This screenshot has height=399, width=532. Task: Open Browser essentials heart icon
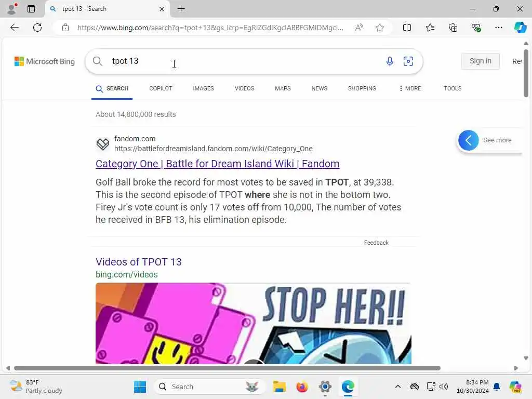point(476,28)
